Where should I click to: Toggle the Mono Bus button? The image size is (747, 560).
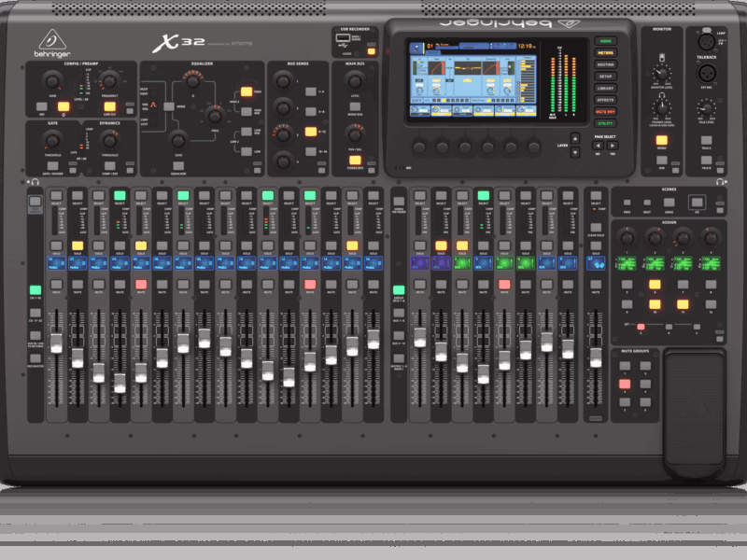coord(355,106)
